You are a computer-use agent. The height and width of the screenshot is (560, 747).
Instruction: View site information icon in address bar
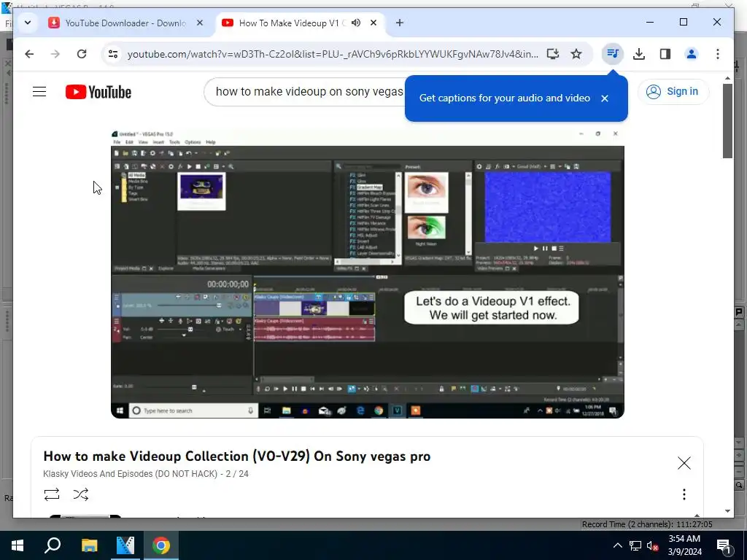[113, 54]
